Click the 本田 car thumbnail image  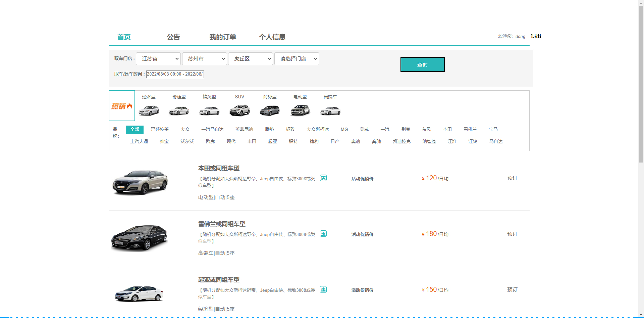pyautogui.click(x=140, y=182)
